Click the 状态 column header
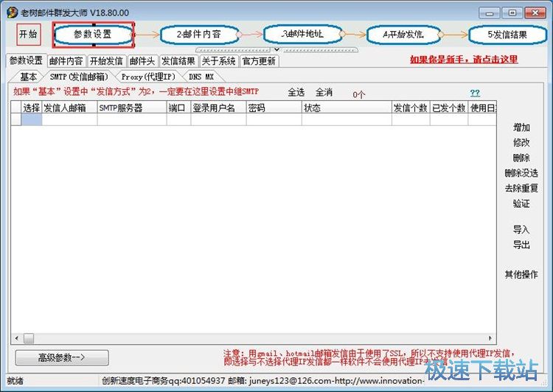The height and width of the screenshot is (392, 553). coord(347,108)
